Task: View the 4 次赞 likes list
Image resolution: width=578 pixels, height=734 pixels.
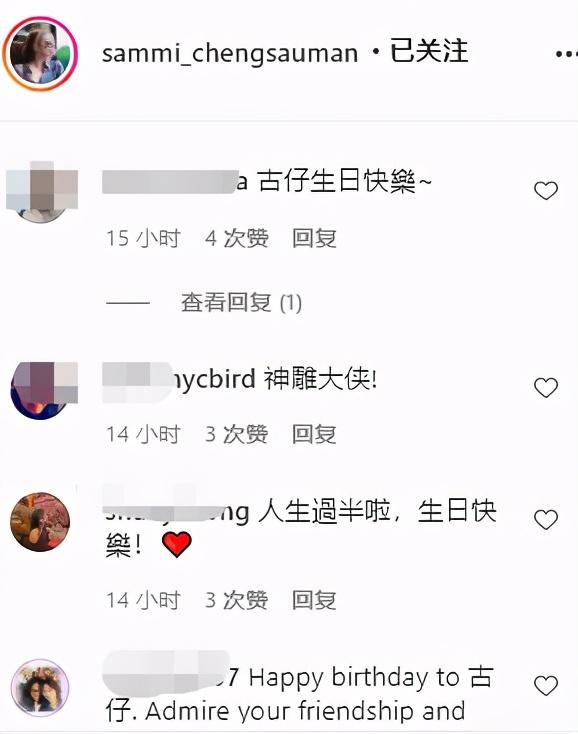Action: 237,238
